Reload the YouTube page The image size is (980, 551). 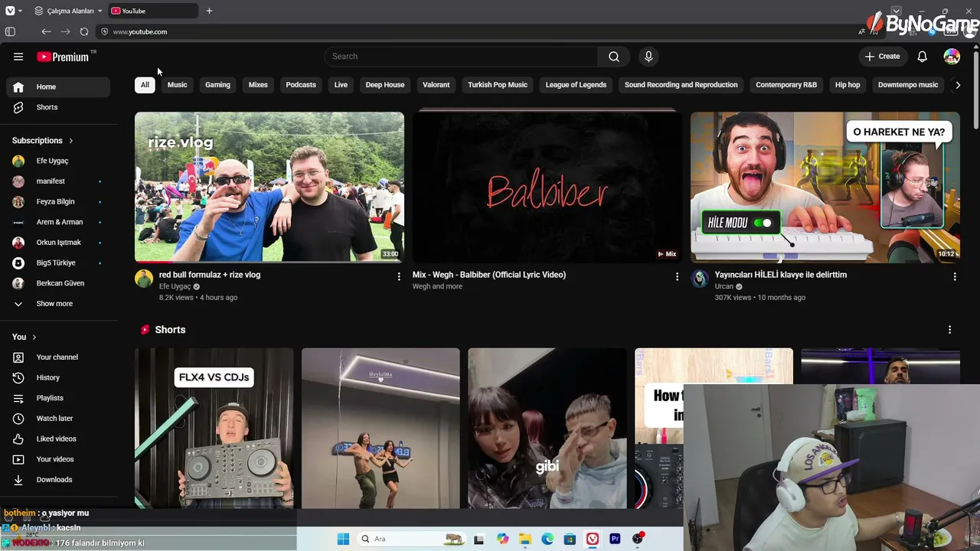(84, 32)
